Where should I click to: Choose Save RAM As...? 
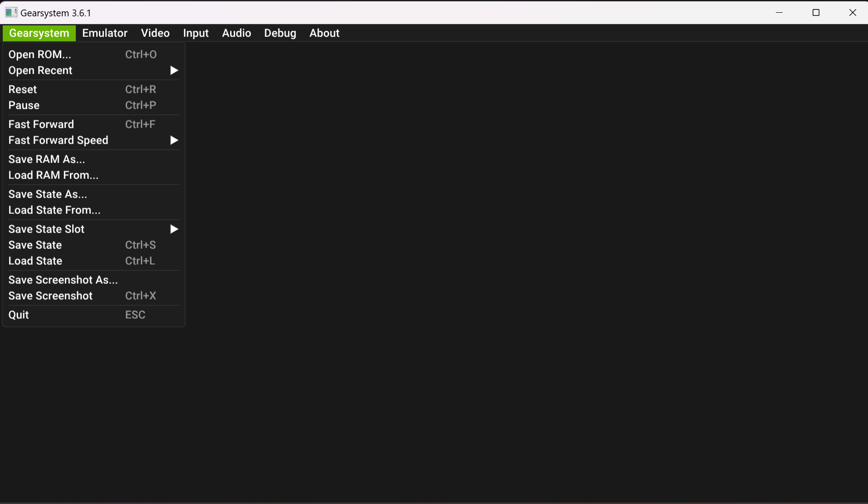[x=94, y=159]
